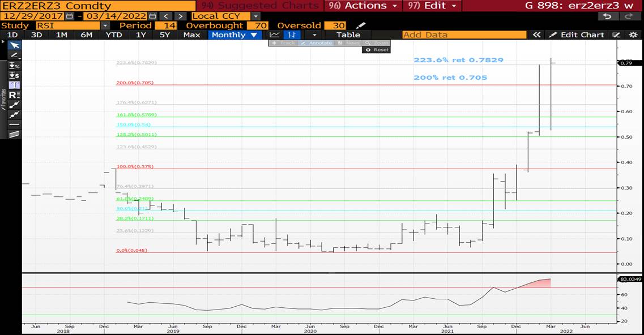This screenshot has height=335, width=644.
Task: Select the first trend line tool
Action: pyautogui.click(x=14, y=105)
